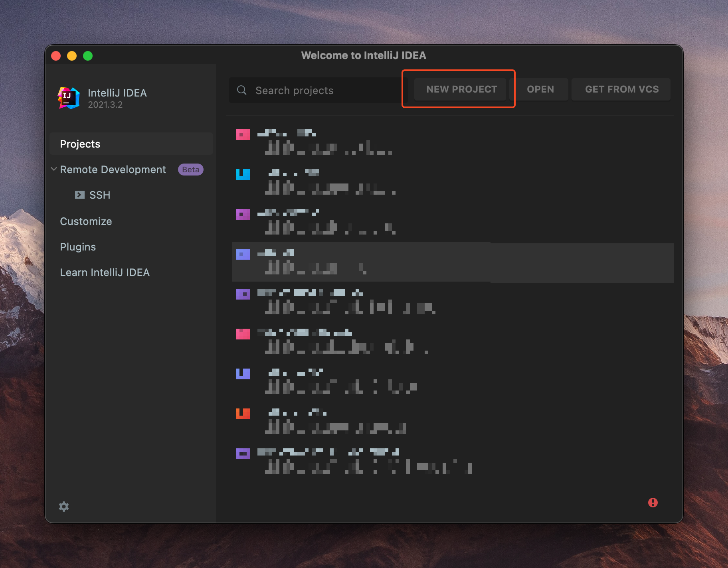Click the NEW PROJECT button

pyautogui.click(x=461, y=89)
